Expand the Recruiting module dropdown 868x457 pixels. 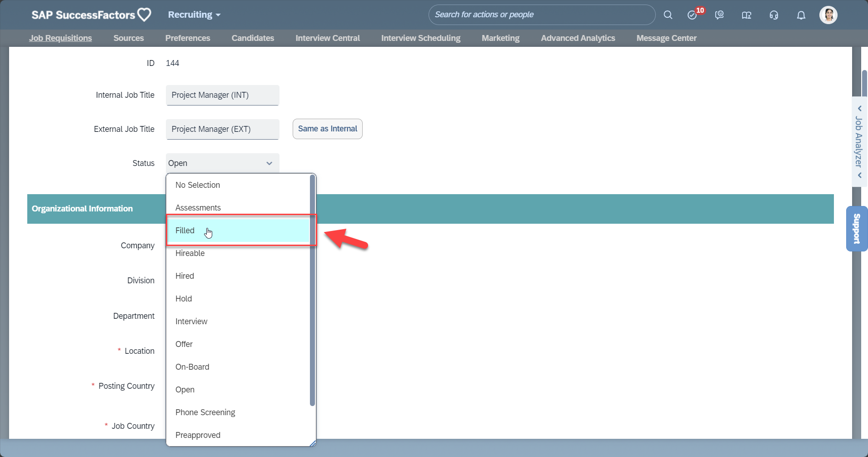coord(194,15)
